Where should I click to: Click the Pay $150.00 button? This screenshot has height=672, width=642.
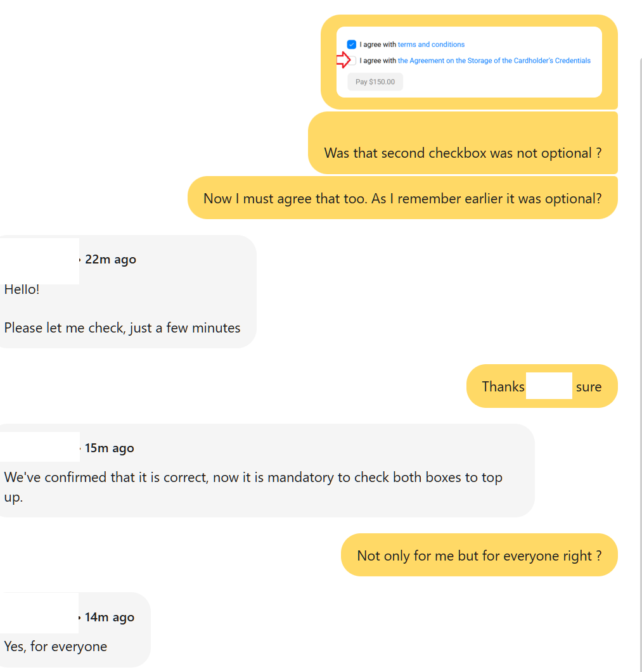(375, 82)
